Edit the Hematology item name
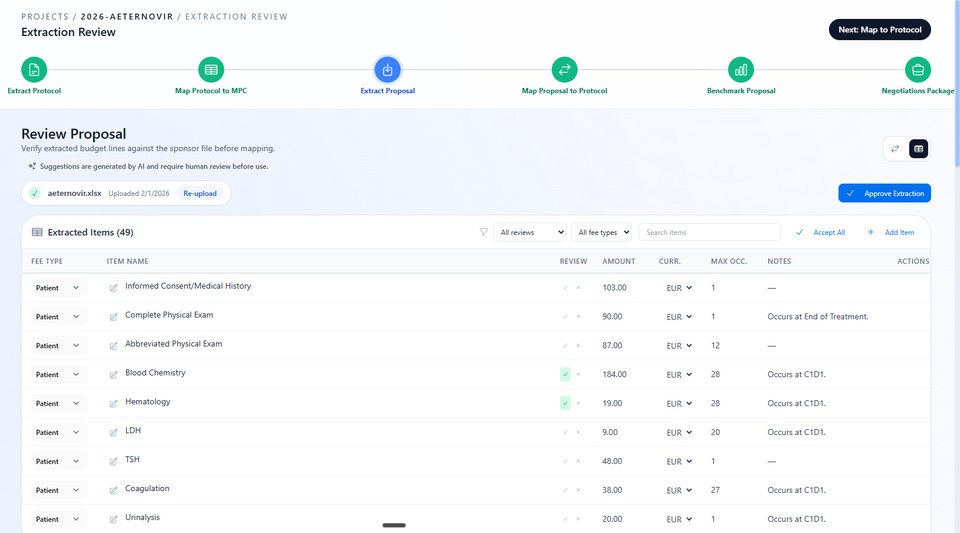 tap(113, 403)
